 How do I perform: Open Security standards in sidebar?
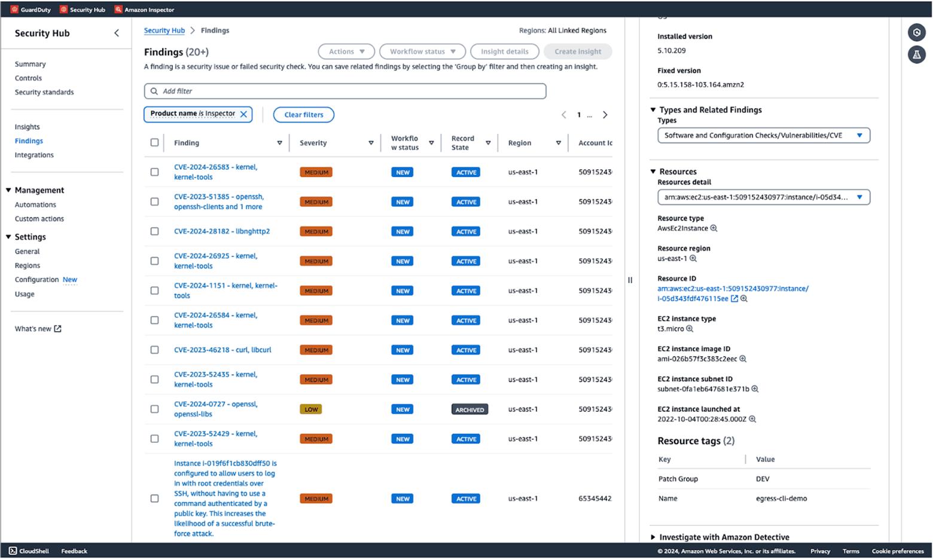coord(44,92)
